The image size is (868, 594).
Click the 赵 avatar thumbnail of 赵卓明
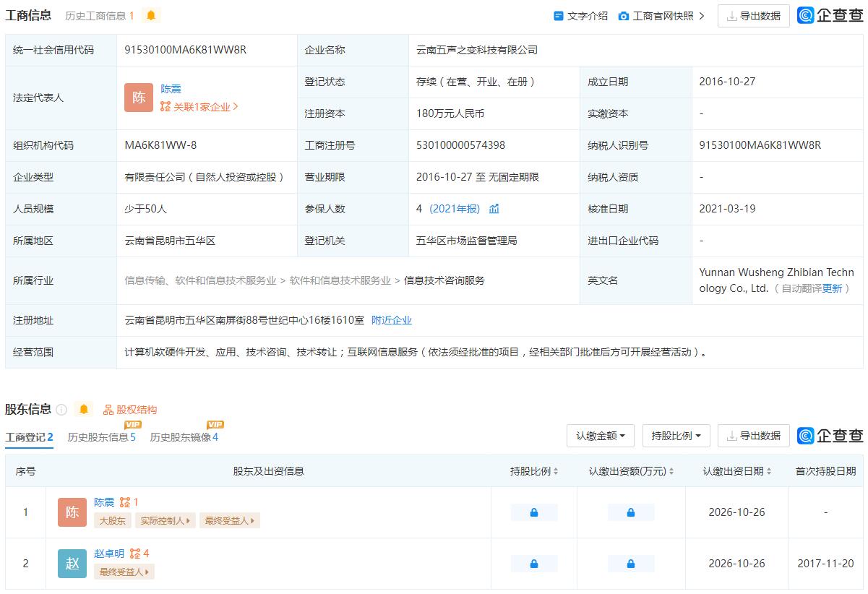pyautogui.click(x=72, y=564)
